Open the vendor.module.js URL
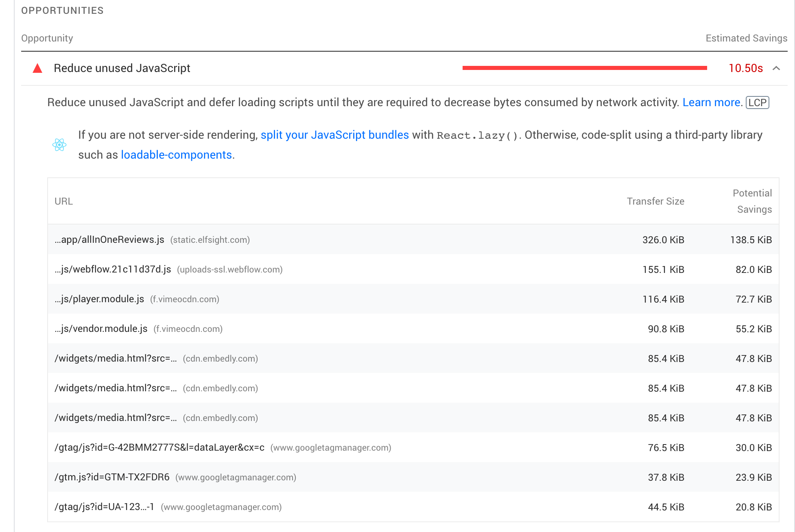This screenshot has height=532, width=795. [101, 329]
